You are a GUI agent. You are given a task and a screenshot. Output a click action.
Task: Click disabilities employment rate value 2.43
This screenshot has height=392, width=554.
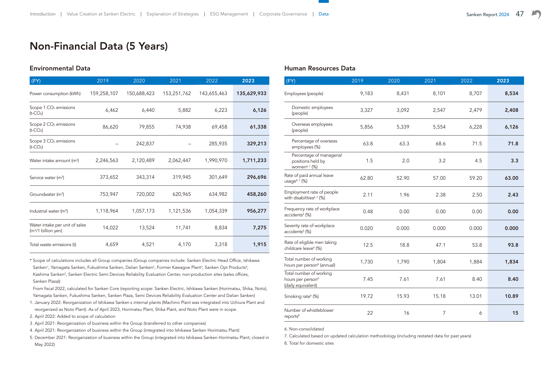click(513, 195)
